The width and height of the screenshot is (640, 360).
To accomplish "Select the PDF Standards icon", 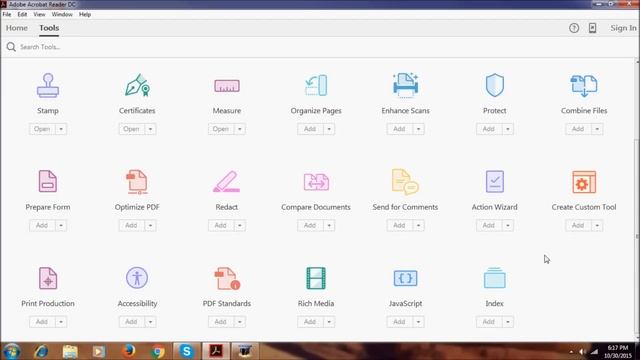I will click(x=227, y=278).
